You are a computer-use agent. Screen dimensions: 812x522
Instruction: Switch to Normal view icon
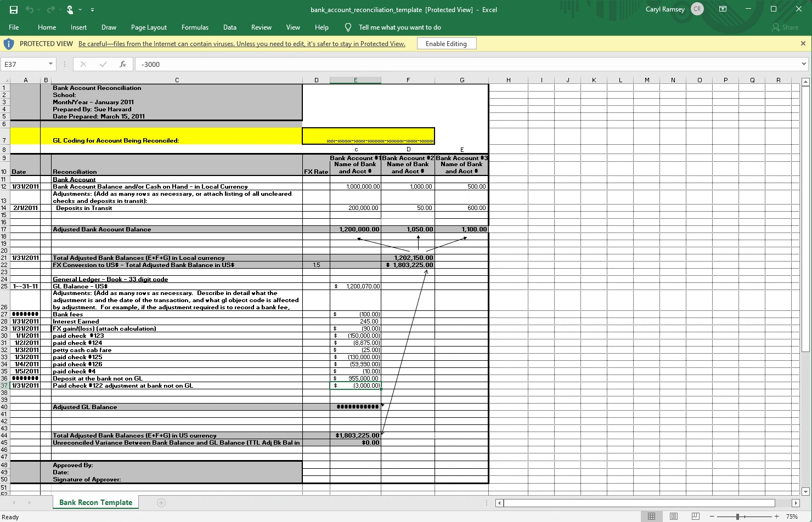(651, 516)
